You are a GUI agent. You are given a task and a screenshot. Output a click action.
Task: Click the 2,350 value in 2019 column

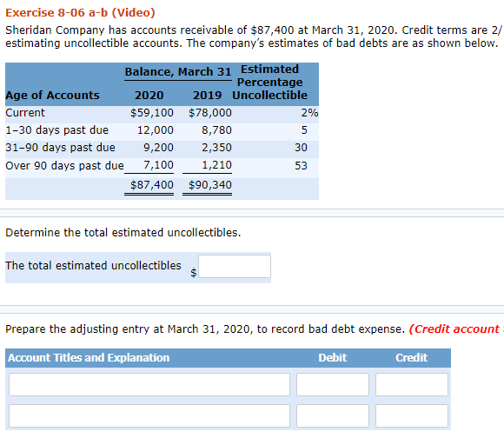[216, 148]
